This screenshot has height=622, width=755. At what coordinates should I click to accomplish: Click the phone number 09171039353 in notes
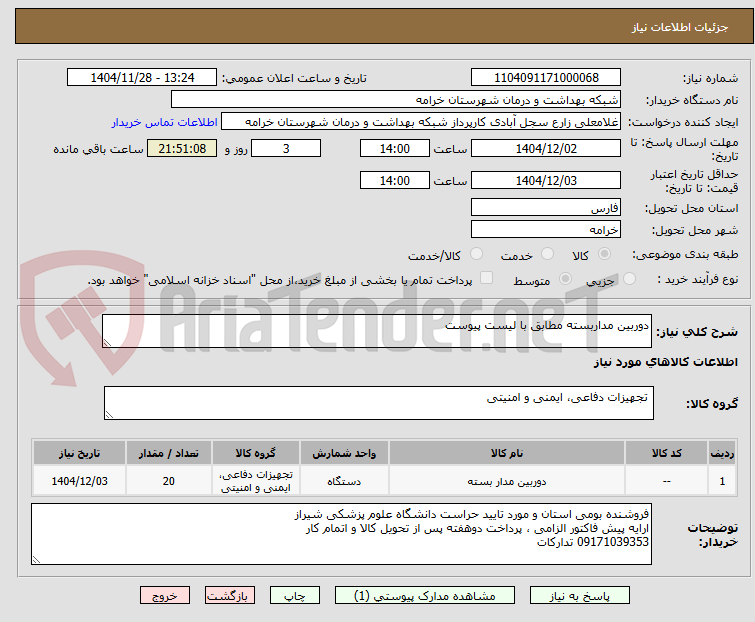point(612,542)
